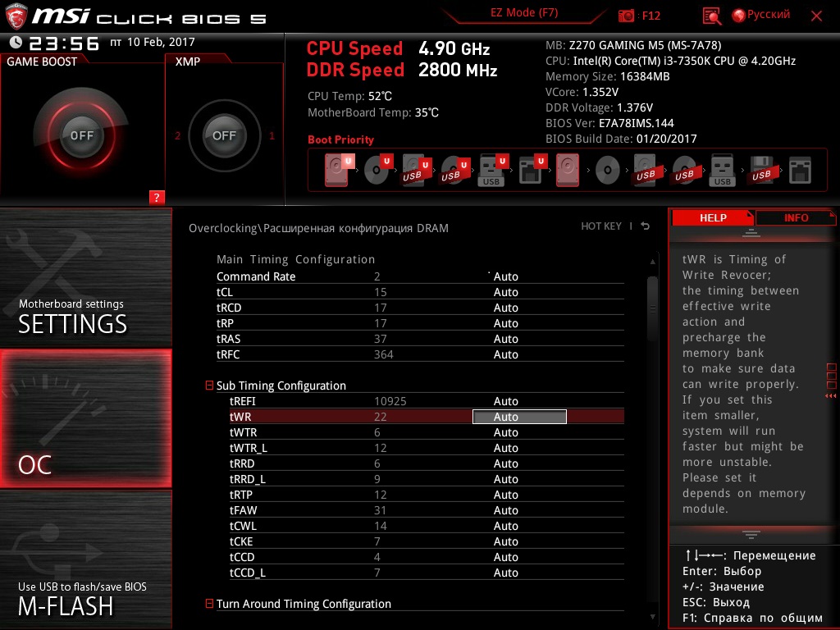Select the tCKE timing row

[427, 541]
